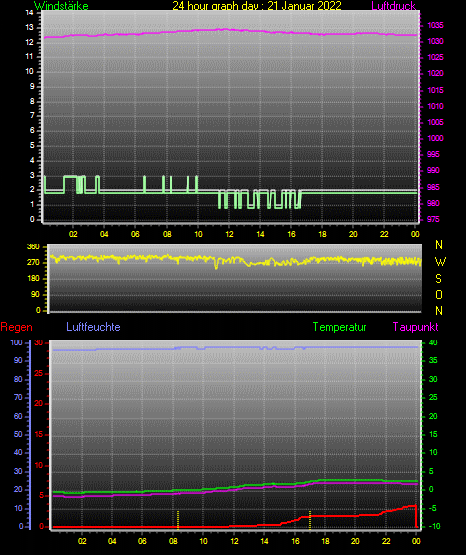Click wind strength axis value 11
This screenshot has height=555, width=466.
(30, 57)
